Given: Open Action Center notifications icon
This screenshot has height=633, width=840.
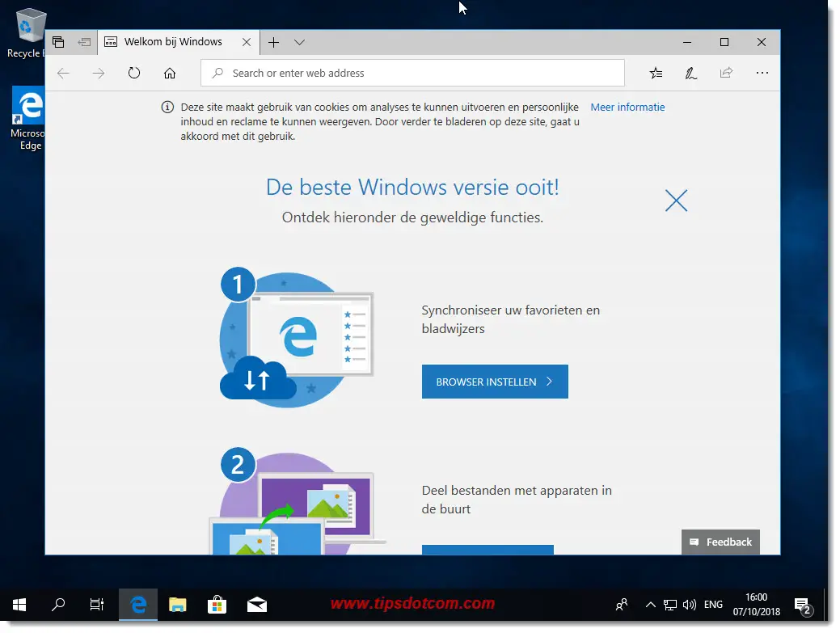Looking at the screenshot, I should tap(803, 606).
